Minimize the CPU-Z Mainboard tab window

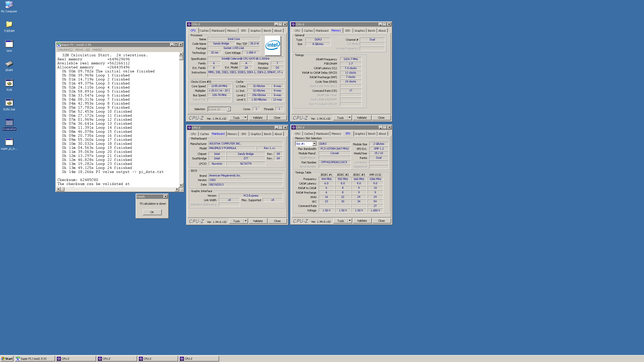(x=276, y=128)
